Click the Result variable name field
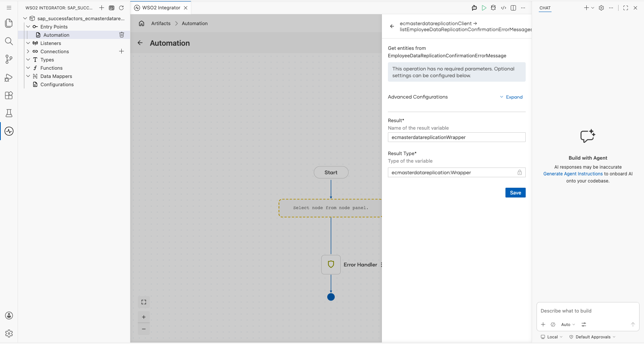The height and width of the screenshot is (344, 644). click(456, 137)
